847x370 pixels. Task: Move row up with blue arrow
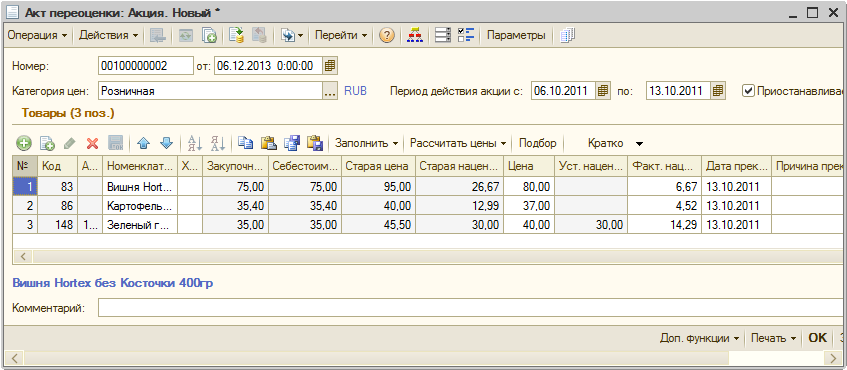(x=143, y=143)
